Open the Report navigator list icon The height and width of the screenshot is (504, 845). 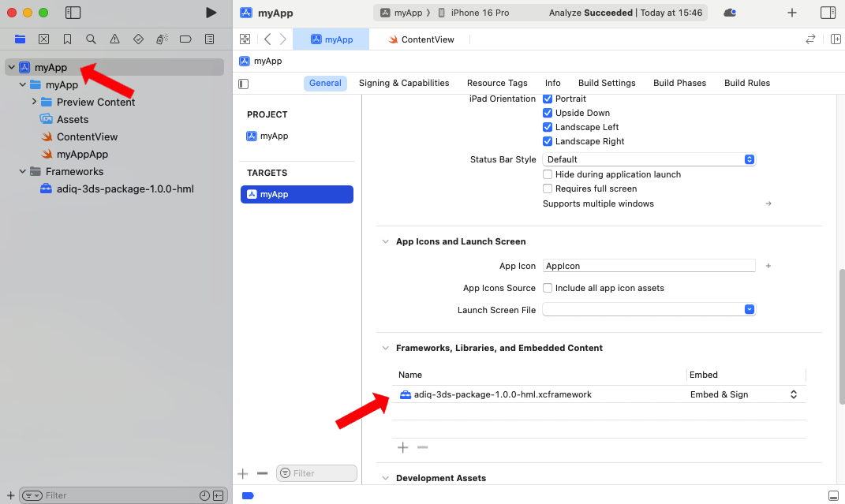coord(210,39)
